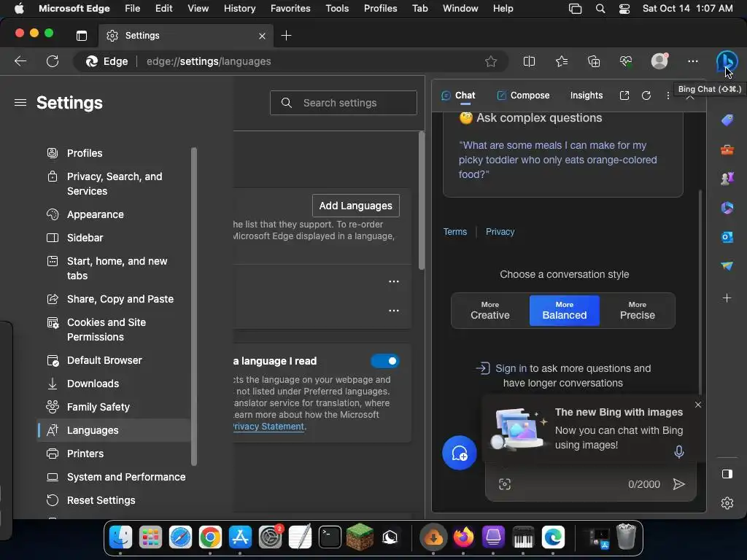Switch to the Compose tab
The width and height of the screenshot is (747, 560).
(x=523, y=96)
